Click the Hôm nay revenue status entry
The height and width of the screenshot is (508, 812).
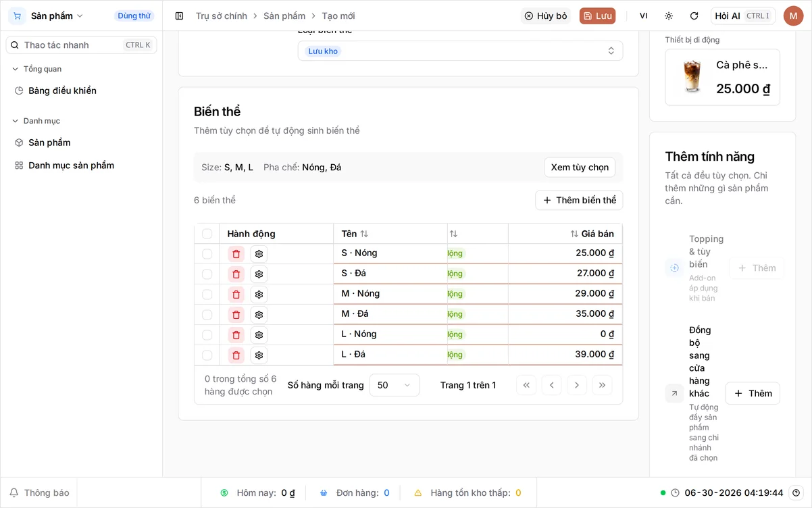coord(257,493)
